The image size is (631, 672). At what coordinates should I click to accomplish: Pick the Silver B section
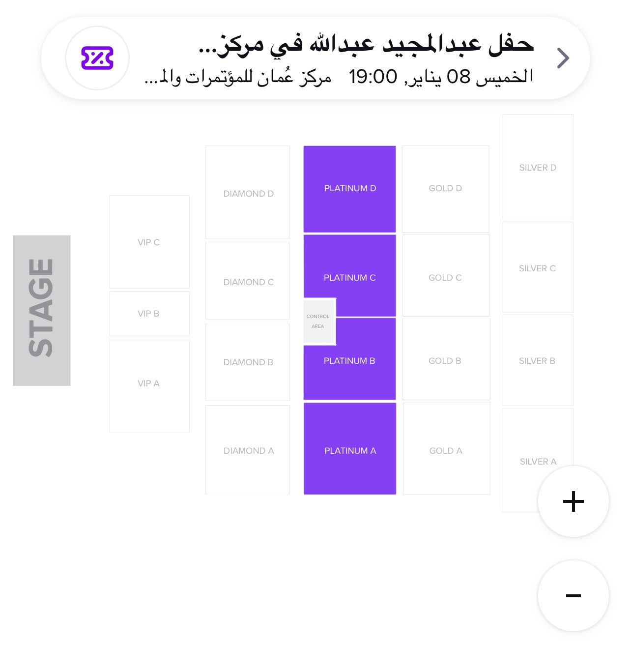point(538,360)
